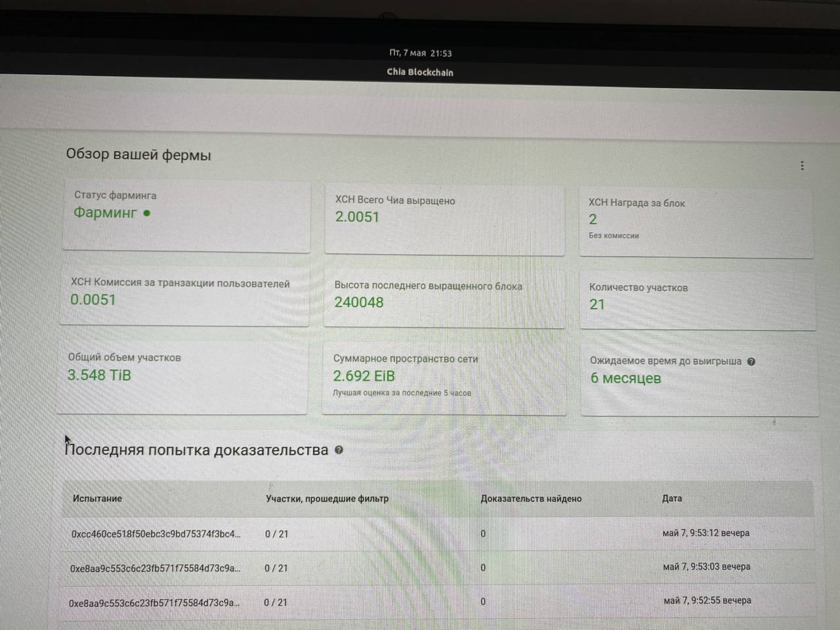Click Участки, прошедшие фильтр column header
Viewport: 840px width, 630px height.
[327, 499]
